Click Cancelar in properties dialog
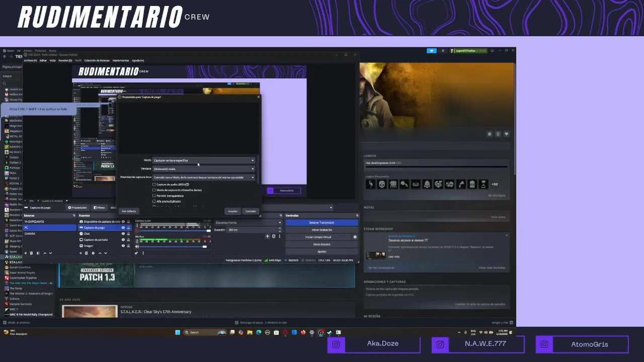 (251, 211)
